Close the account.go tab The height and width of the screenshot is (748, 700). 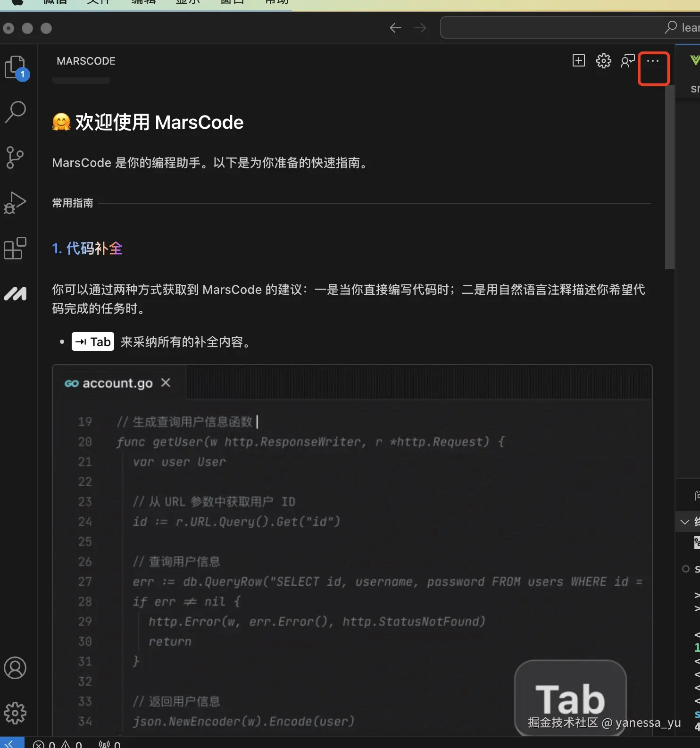click(x=166, y=382)
